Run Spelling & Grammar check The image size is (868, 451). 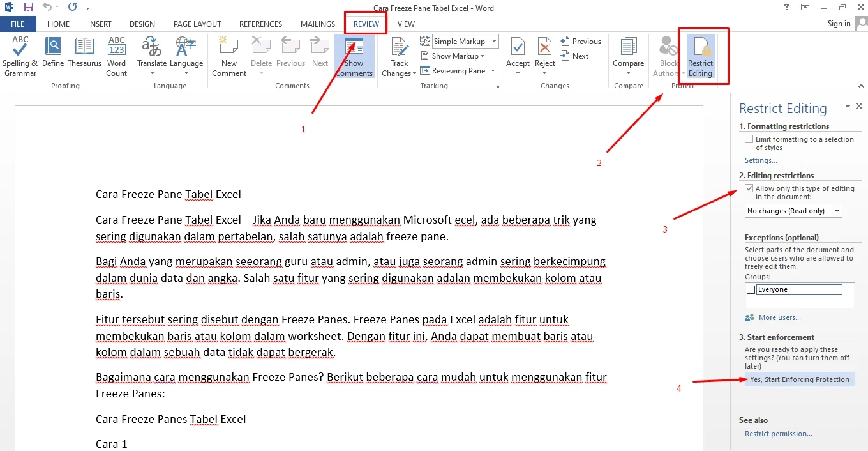(x=20, y=57)
